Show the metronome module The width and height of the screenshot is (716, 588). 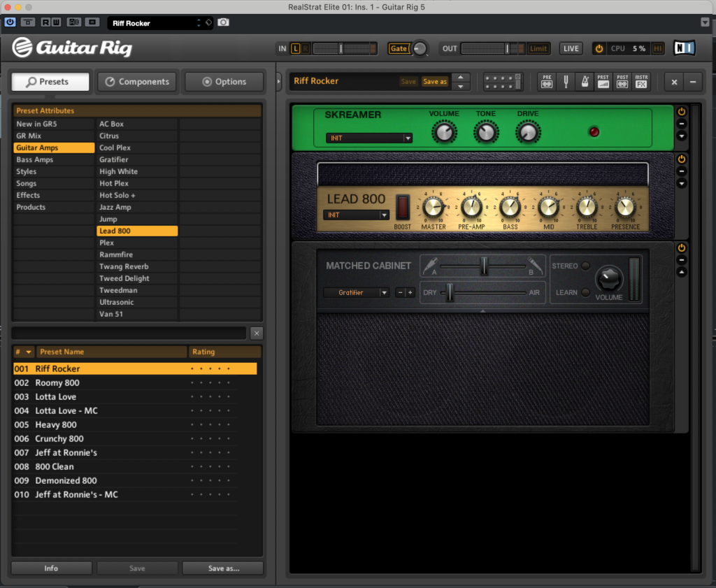tap(585, 82)
